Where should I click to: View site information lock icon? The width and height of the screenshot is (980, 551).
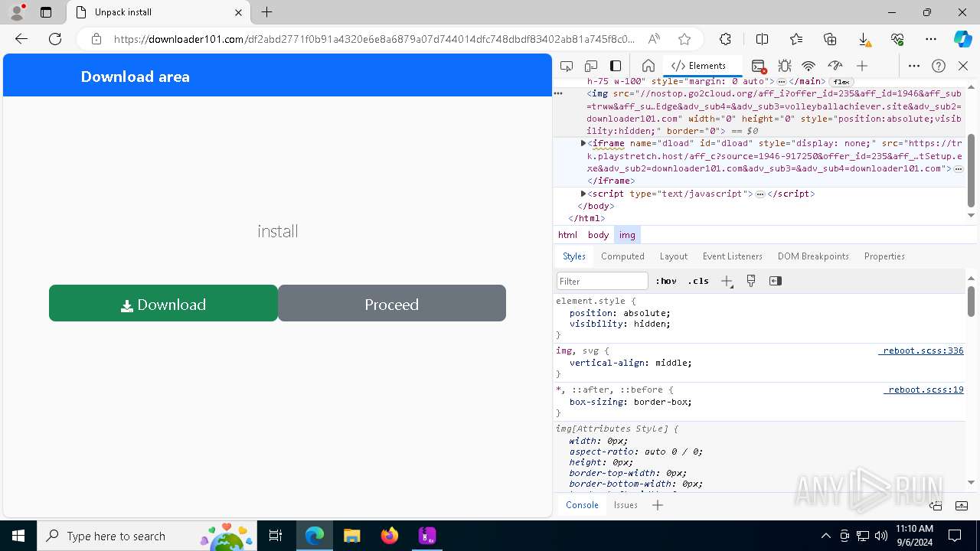96,39
